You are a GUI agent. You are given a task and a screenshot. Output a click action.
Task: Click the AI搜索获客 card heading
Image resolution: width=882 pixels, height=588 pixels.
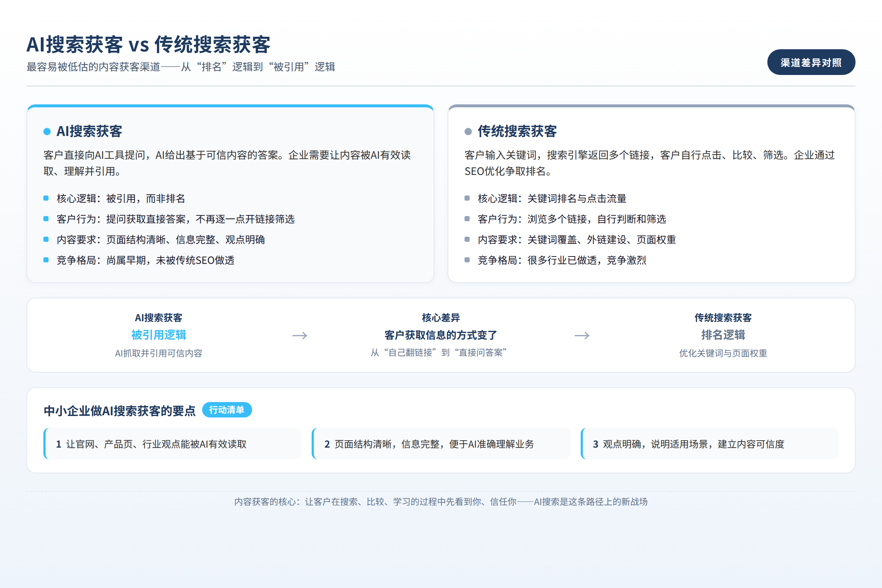[89, 131]
